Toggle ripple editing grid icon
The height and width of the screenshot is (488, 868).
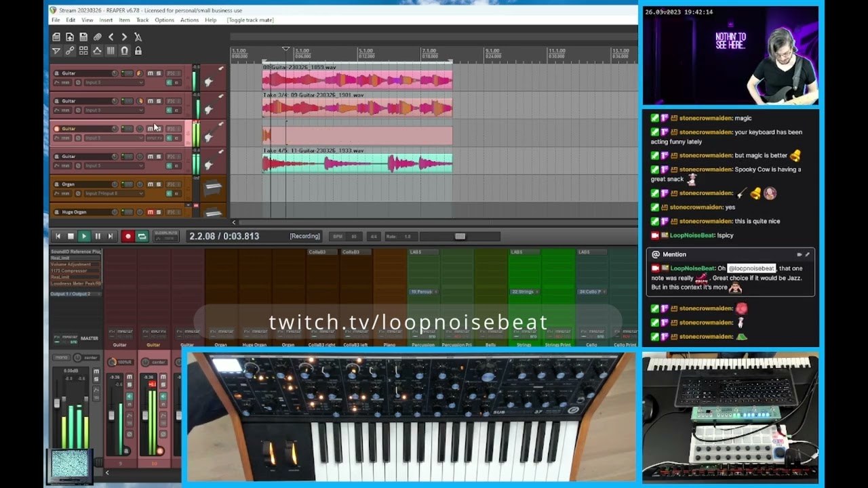click(83, 51)
